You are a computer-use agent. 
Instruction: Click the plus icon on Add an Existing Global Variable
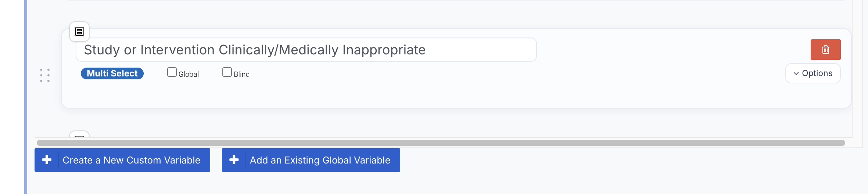tap(234, 160)
